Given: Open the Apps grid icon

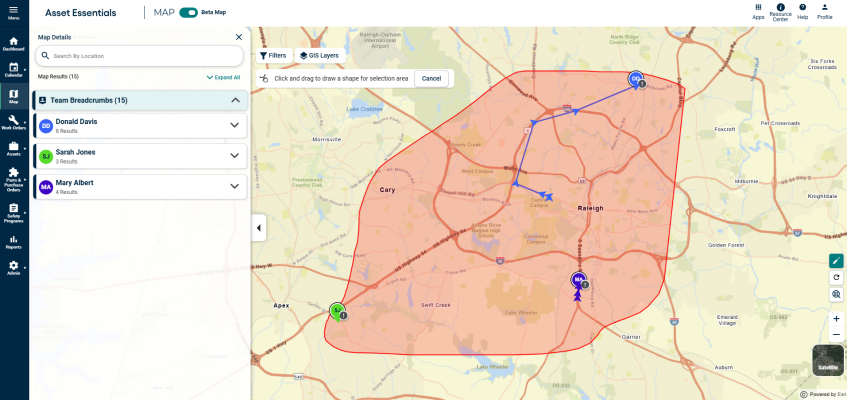Looking at the screenshot, I should [x=758, y=10].
